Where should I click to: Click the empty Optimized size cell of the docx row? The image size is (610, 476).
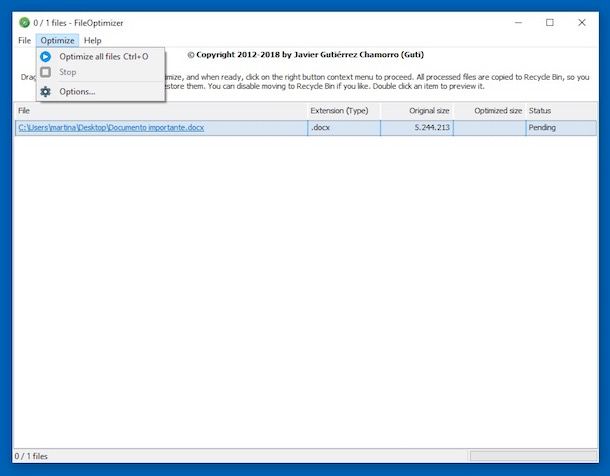pyautogui.click(x=490, y=128)
